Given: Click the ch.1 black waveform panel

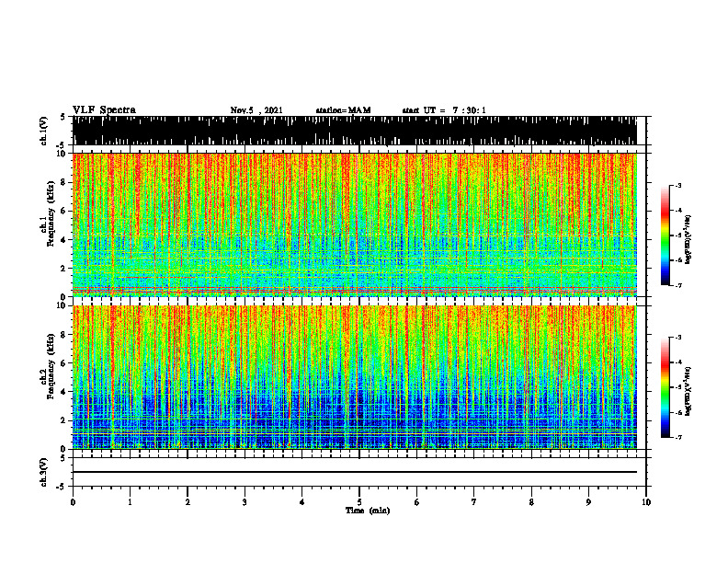Looking at the screenshot, I should 354,131.
